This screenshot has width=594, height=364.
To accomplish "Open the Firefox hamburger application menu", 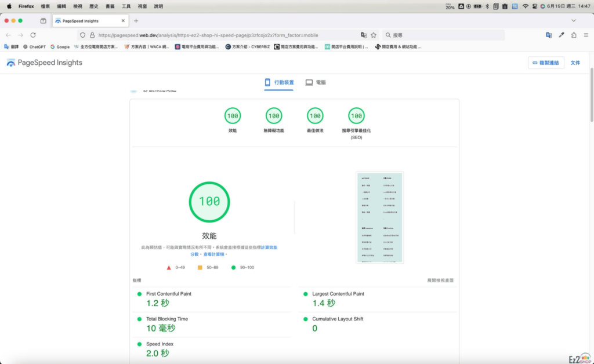I will 586,35.
